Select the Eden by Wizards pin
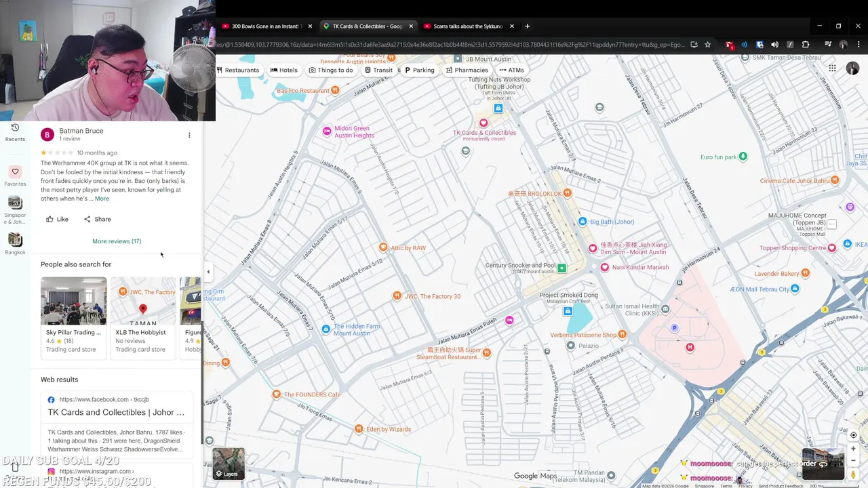The height and width of the screenshot is (488, 868). click(359, 429)
